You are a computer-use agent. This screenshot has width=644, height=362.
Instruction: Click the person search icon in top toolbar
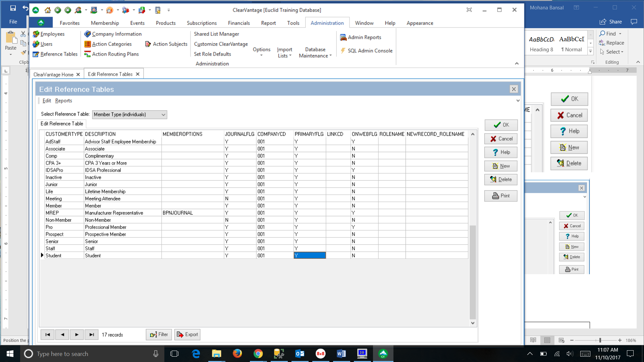coord(78,10)
